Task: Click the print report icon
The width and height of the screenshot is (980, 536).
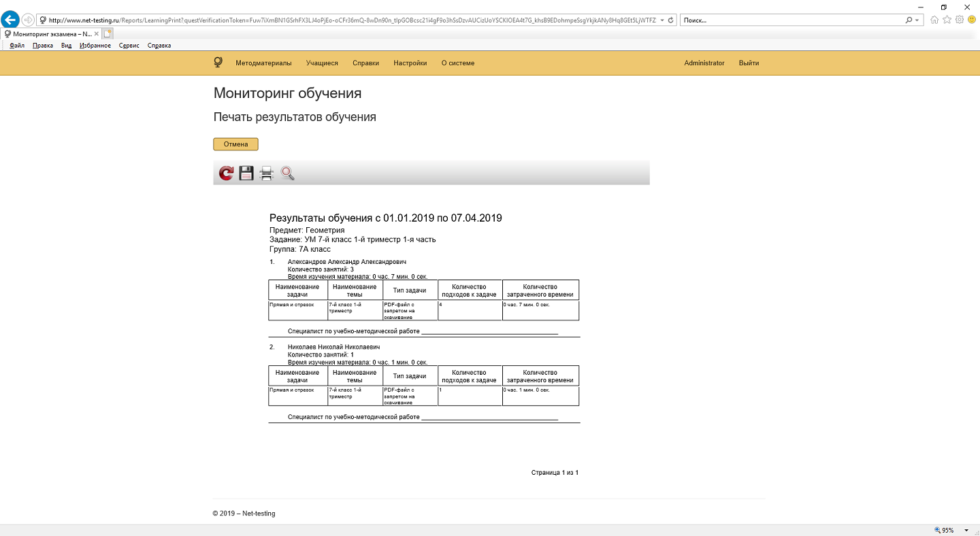Action: 267,173
